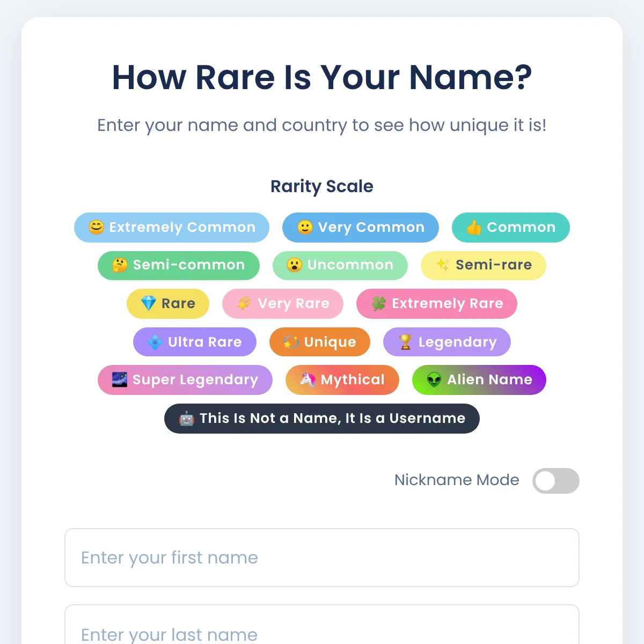Click the Very Rare pink badge
This screenshot has height=644, width=644.
pos(283,303)
